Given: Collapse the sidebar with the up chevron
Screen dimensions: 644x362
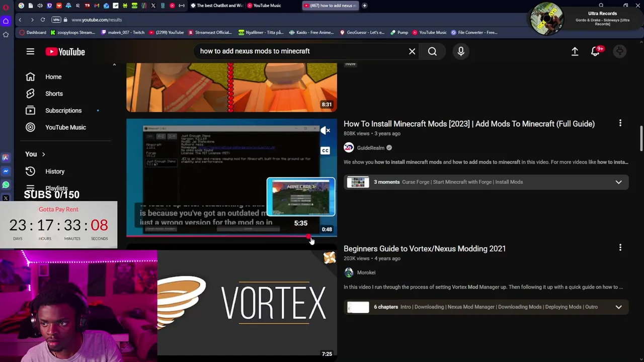Looking at the screenshot, I should [114, 65].
